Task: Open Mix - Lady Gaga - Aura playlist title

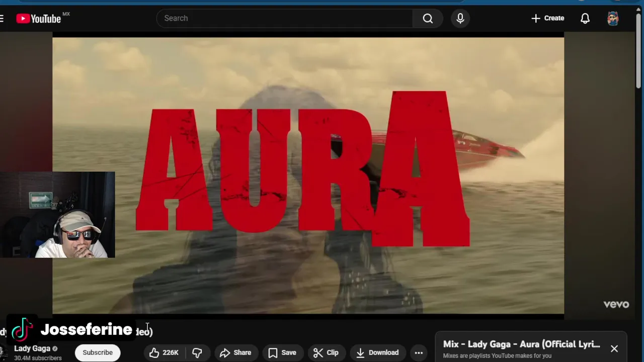Action: tap(522, 344)
